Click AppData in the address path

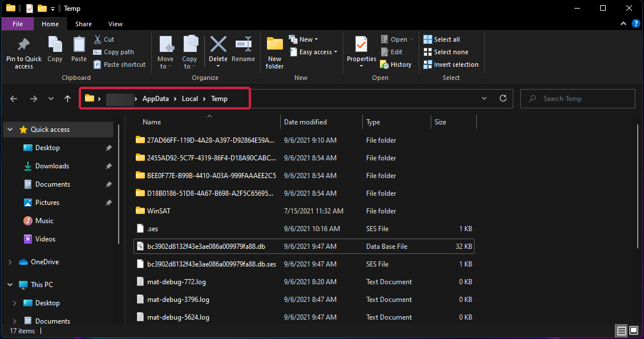[x=155, y=99]
